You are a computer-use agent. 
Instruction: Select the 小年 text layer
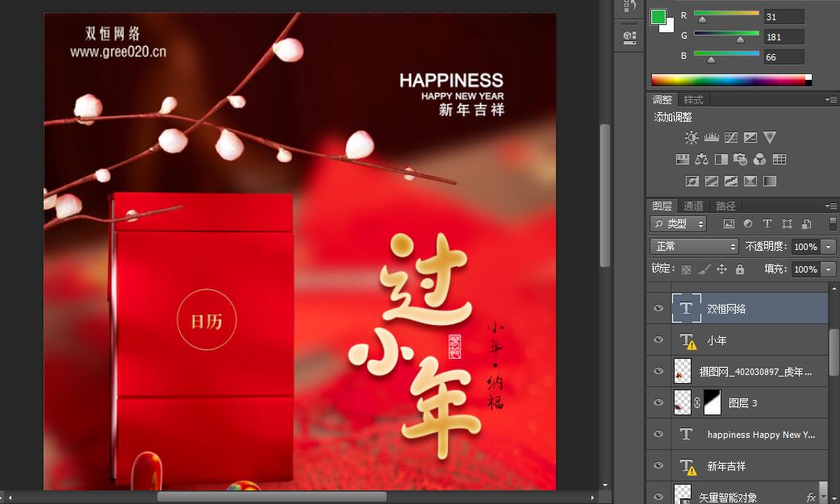click(759, 340)
